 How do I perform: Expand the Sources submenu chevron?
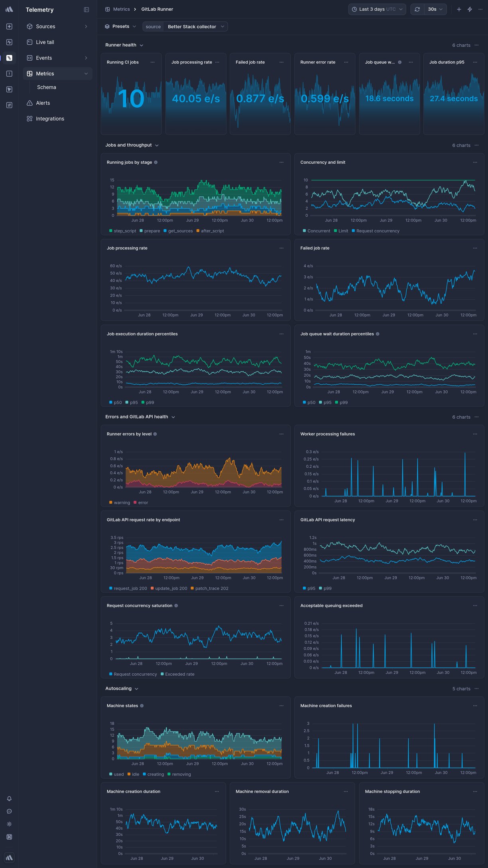click(86, 26)
